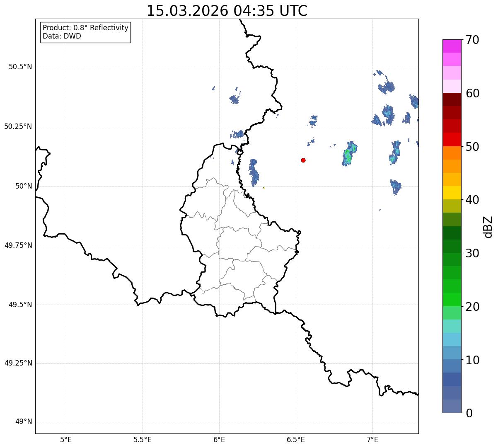The width and height of the screenshot is (498, 448).
Task: Click the 49.5°N latitude label
Action: click(20, 305)
